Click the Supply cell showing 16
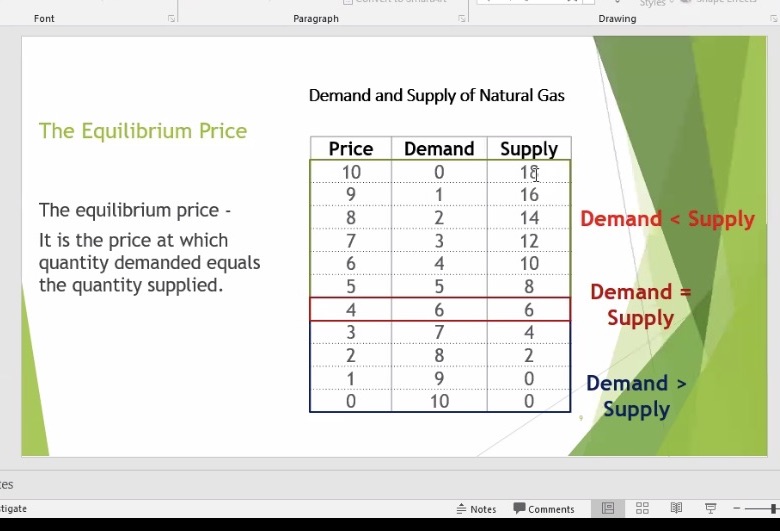 529,194
